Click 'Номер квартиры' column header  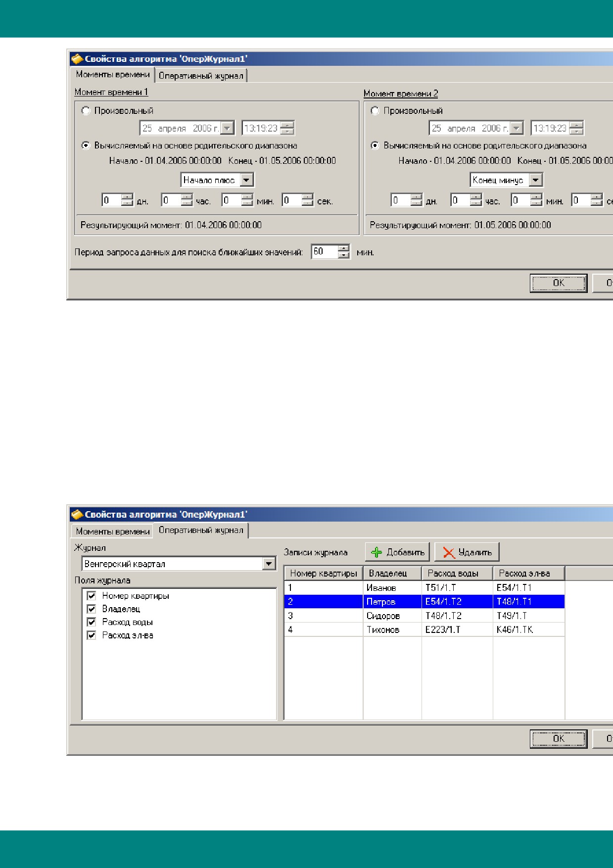click(x=324, y=574)
